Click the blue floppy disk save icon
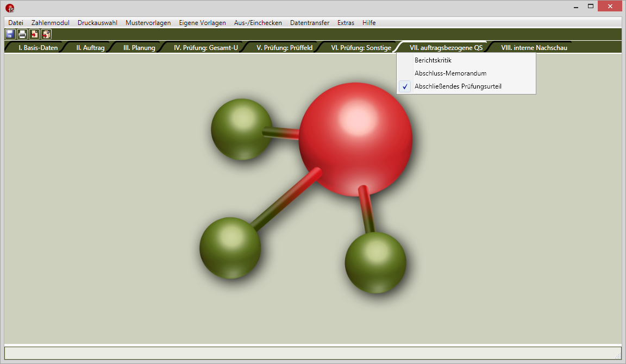 [x=10, y=34]
